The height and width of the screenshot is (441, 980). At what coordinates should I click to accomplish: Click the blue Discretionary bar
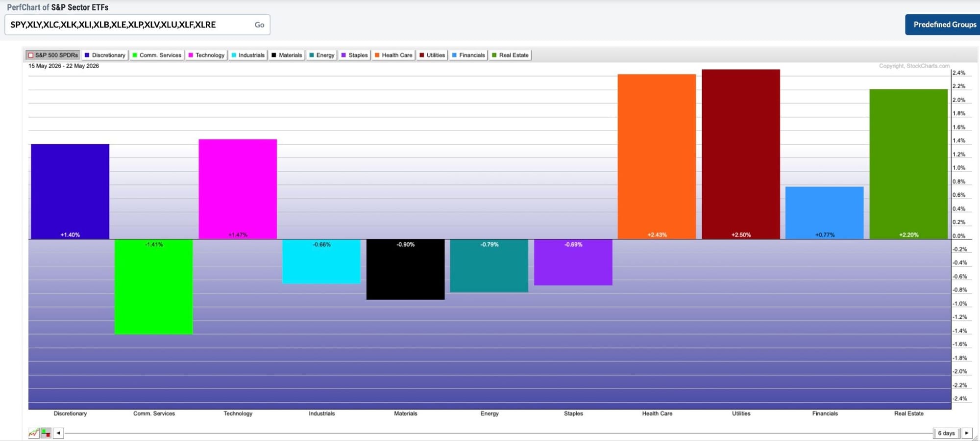[x=70, y=191]
